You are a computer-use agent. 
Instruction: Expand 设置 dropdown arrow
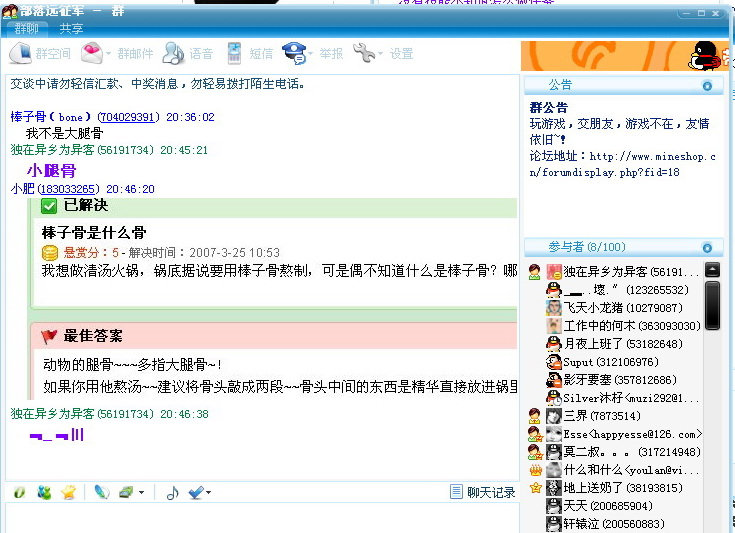pos(380,53)
